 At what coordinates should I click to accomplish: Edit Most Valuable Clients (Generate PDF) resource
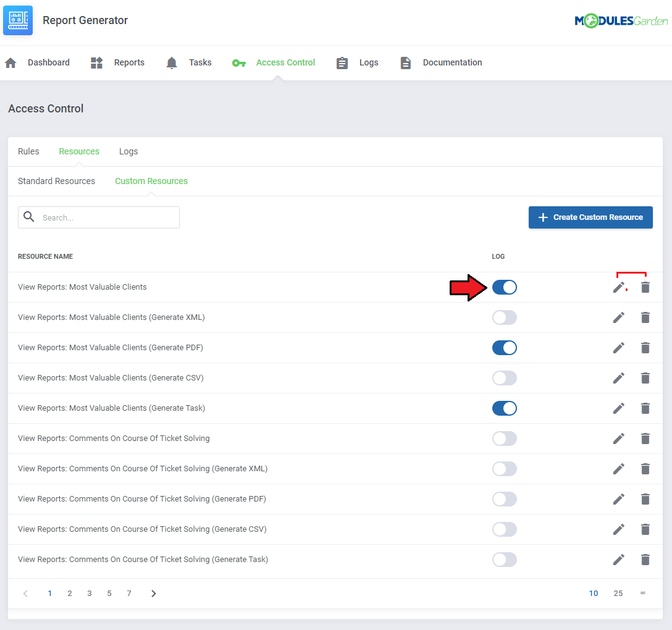pyautogui.click(x=618, y=348)
